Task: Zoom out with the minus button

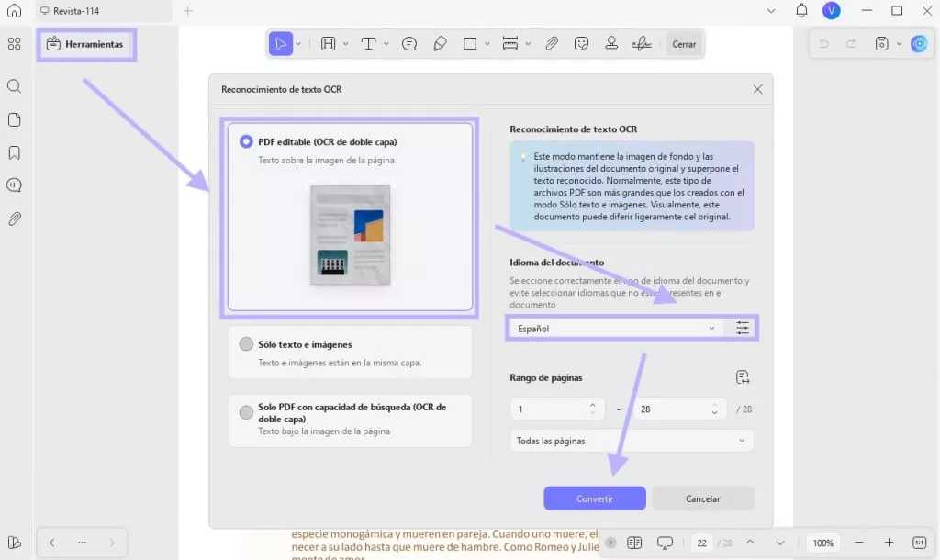Action: coord(858,543)
